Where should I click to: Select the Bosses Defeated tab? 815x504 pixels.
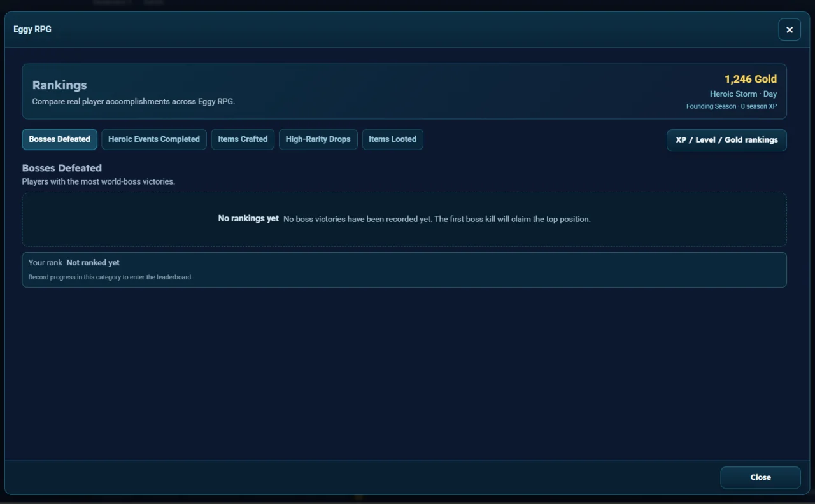coord(59,139)
